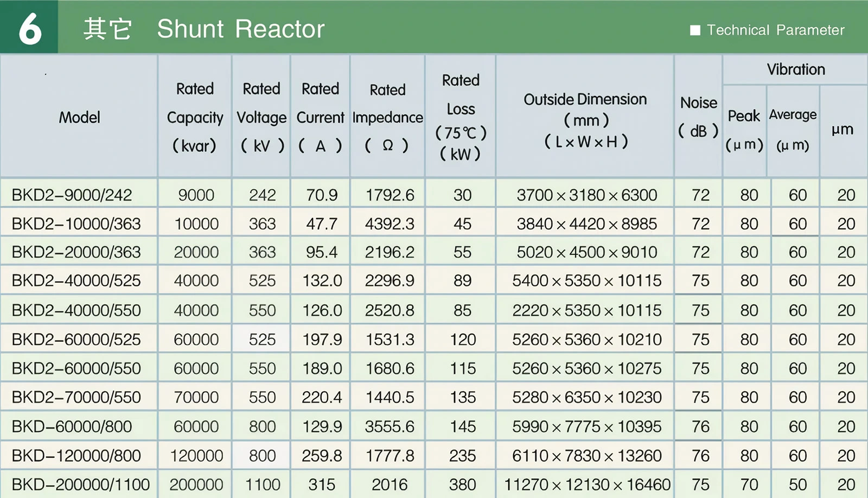Click the Shunt Reactor title text
The height and width of the screenshot is (498, 868).
(240, 29)
